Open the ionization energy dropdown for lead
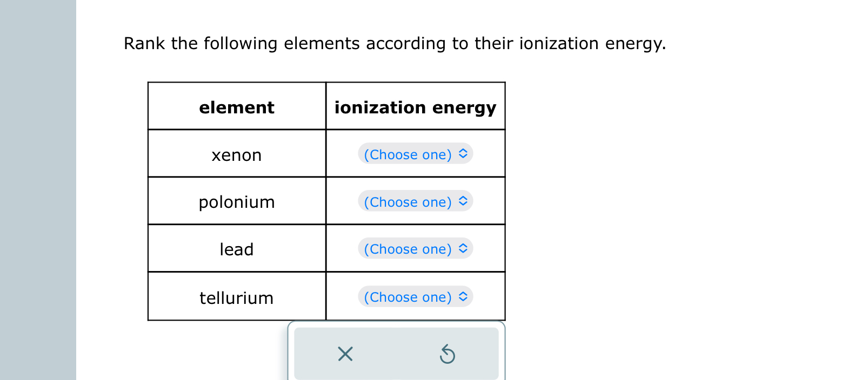This screenshot has height=380, width=868. pyautogui.click(x=415, y=249)
